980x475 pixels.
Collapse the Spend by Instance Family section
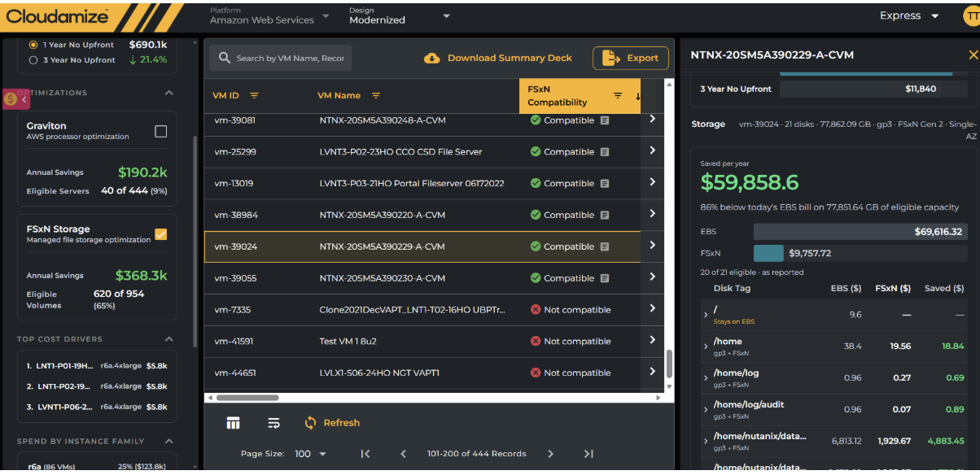(168, 442)
